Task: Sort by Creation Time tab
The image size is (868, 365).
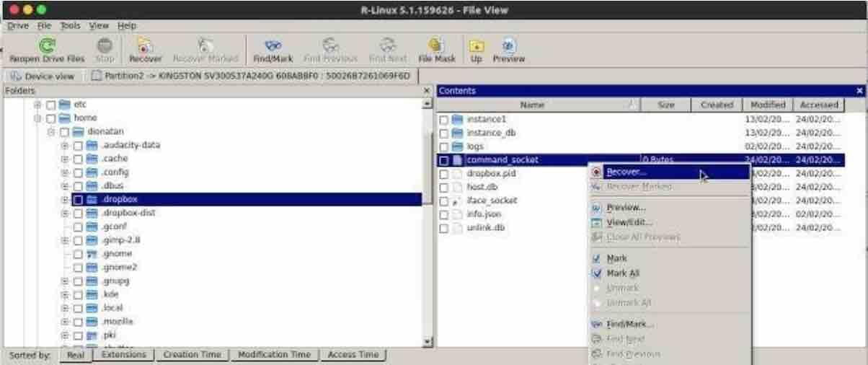Action: pyautogui.click(x=192, y=355)
